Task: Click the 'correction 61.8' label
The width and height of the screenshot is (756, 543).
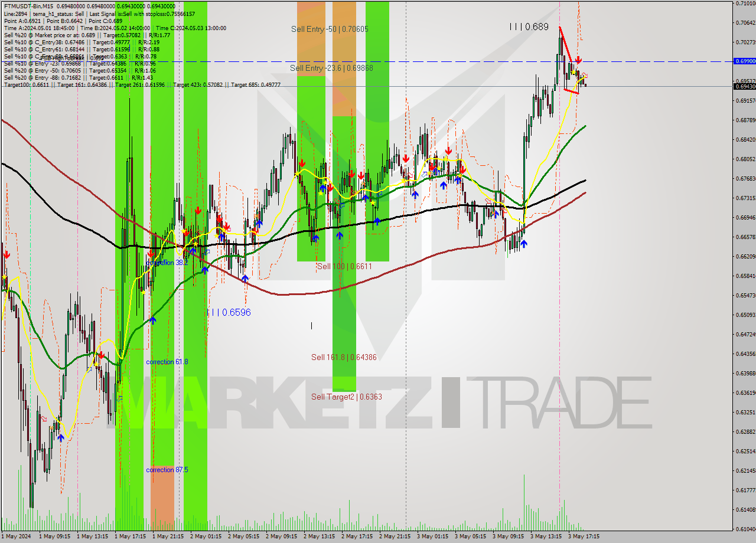Action: pyautogui.click(x=167, y=362)
